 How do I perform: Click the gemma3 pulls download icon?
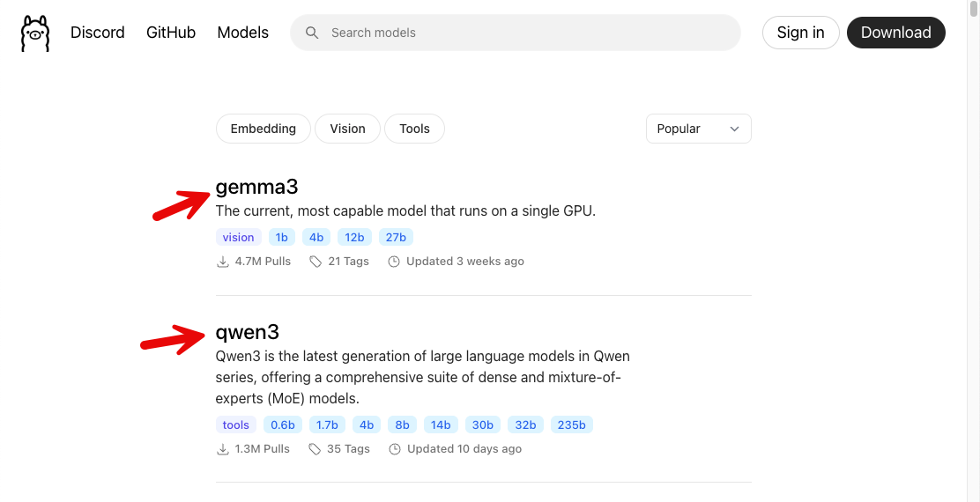click(x=222, y=262)
